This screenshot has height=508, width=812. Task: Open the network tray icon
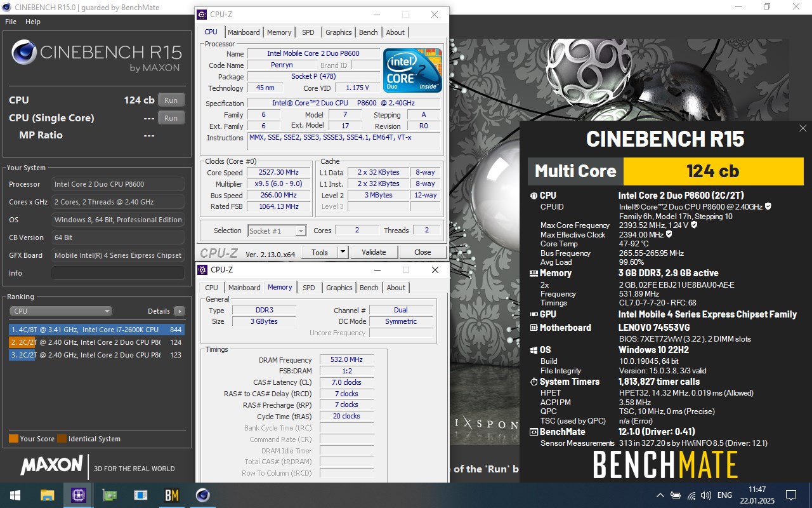(691, 495)
